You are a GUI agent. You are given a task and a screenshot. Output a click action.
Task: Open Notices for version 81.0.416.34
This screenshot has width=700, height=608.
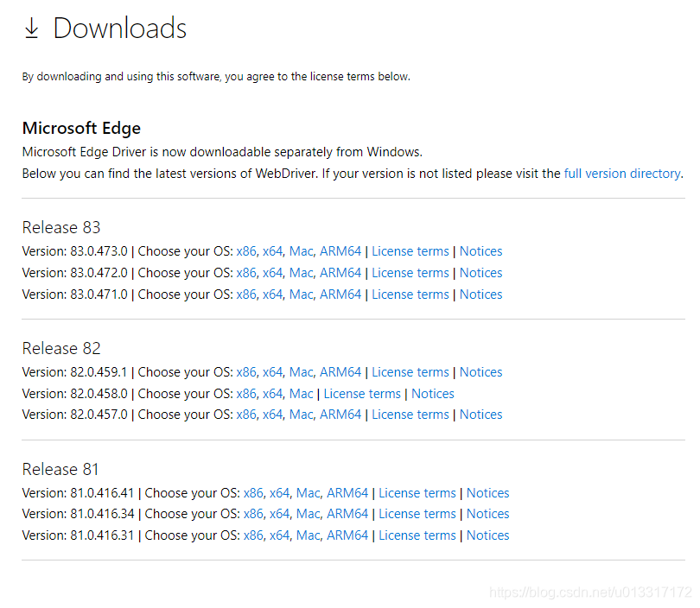point(488,514)
